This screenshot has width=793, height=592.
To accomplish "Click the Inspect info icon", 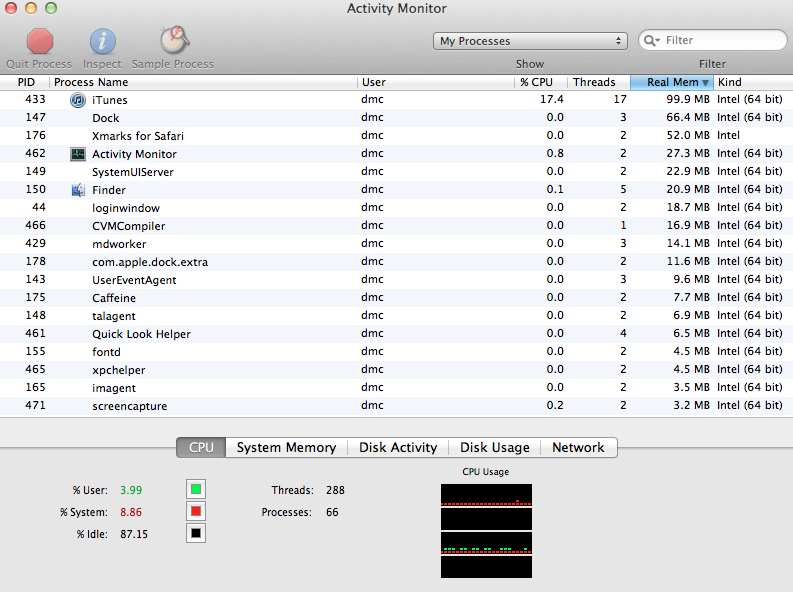I will 103,41.
